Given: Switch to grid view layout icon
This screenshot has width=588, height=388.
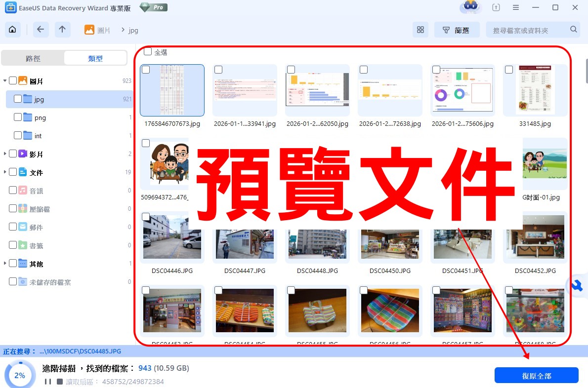Looking at the screenshot, I should pyautogui.click(x=420, y=30).
